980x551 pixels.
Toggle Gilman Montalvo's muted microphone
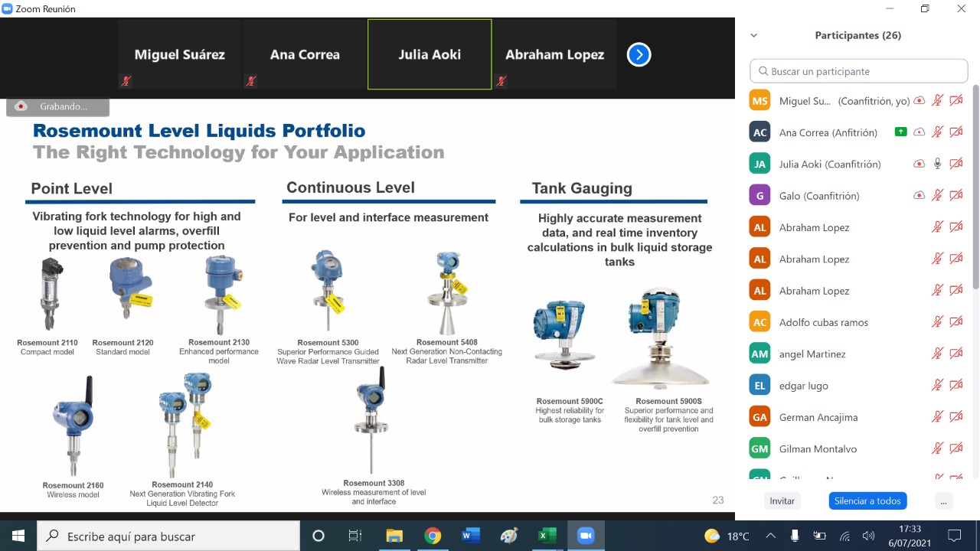(937, 448)
